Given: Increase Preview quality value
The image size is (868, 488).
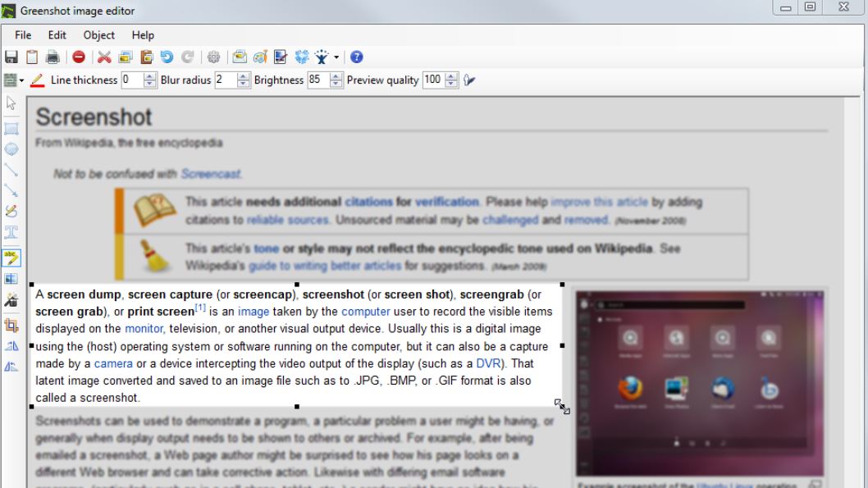Looking at the screenshot, I should click(x=452, y=76).
